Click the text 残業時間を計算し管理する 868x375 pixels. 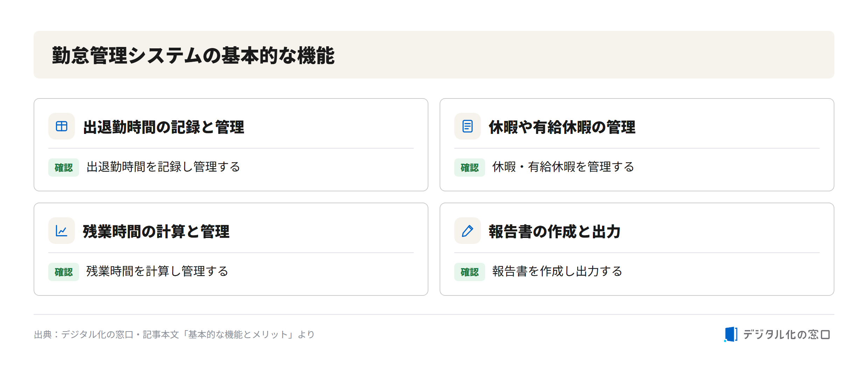(157, 271)
